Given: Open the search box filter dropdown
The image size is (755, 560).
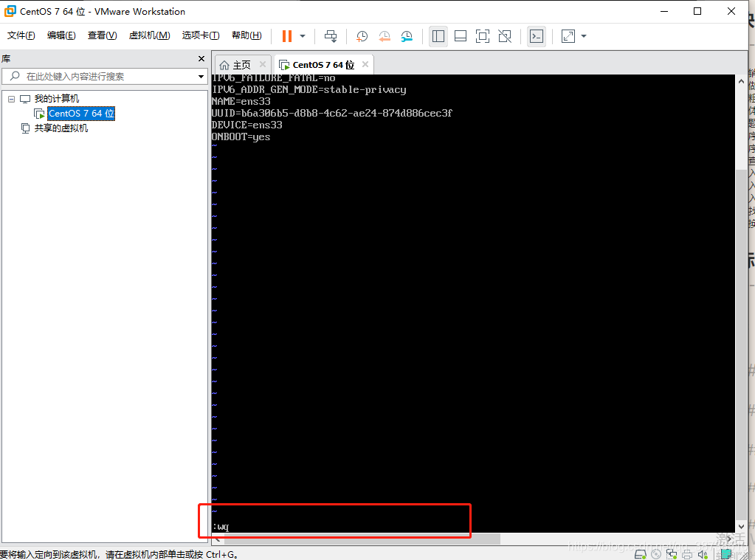Looking at the screenshot, I should (x=200, y=76).
